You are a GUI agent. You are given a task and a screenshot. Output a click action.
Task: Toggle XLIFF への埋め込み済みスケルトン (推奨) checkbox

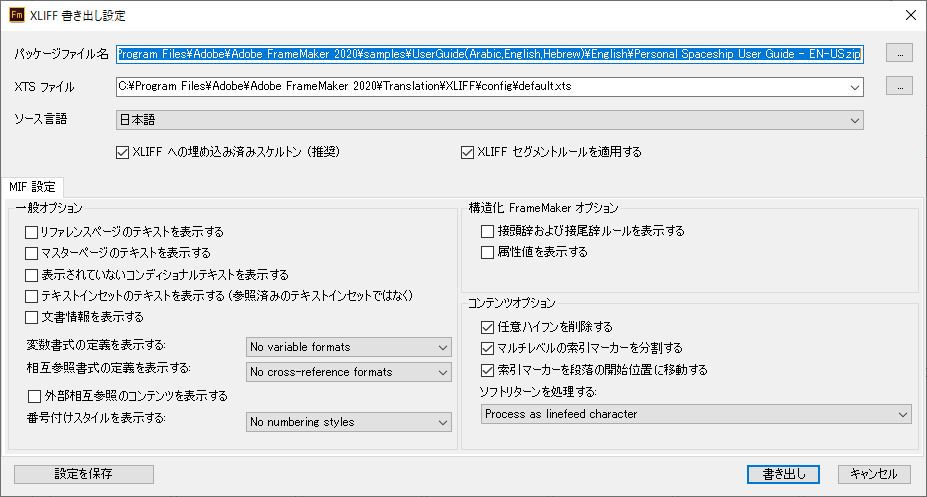(x=122, y=152)
